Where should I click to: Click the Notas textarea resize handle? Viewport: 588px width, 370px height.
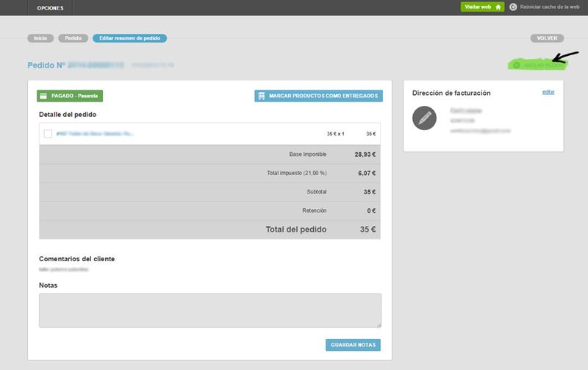point(379,324)
